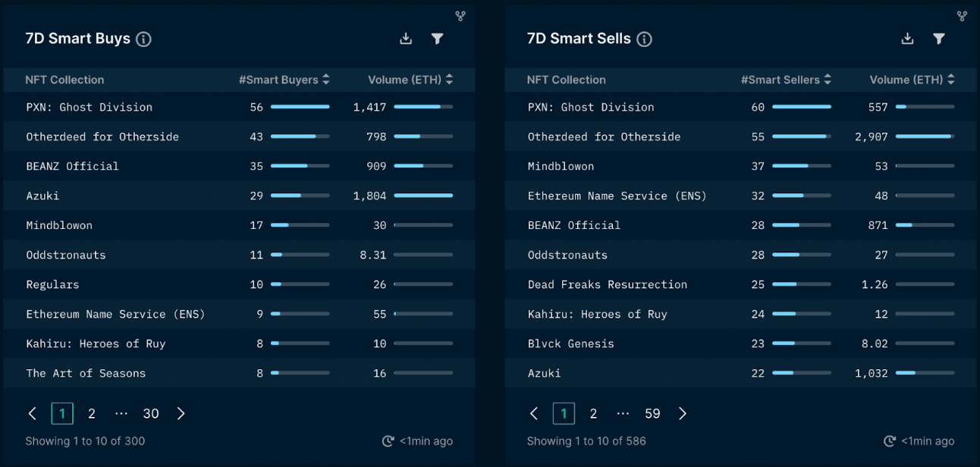The height and width of the screenshot is (467, 980).
Task: Click share icon above 7D Smart Sells panel
Action: 962,16
